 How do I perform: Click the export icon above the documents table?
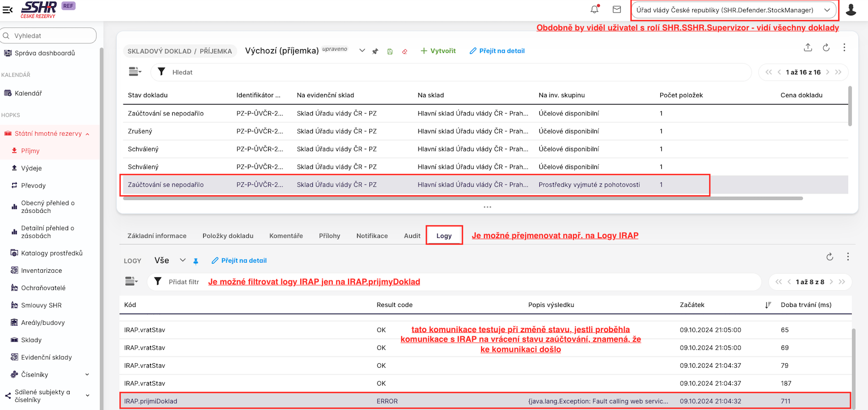coord(808,47)
